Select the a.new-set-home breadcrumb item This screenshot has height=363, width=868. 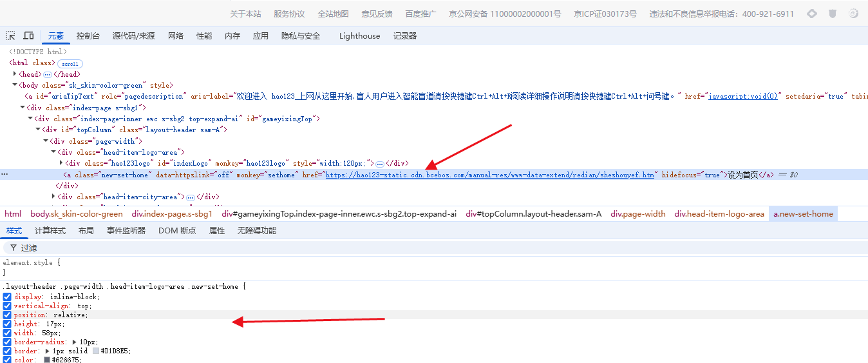click(x=803, y=214)
